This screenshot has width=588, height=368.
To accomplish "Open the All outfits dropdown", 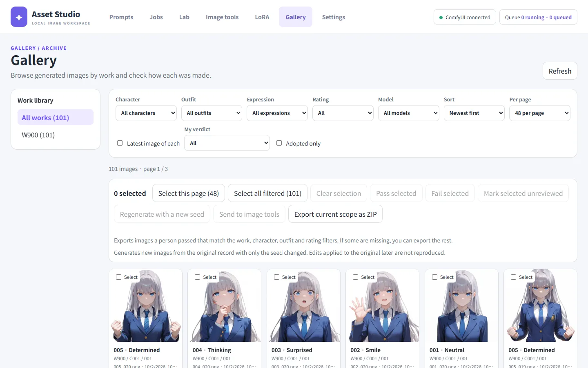I will (212, 113).
